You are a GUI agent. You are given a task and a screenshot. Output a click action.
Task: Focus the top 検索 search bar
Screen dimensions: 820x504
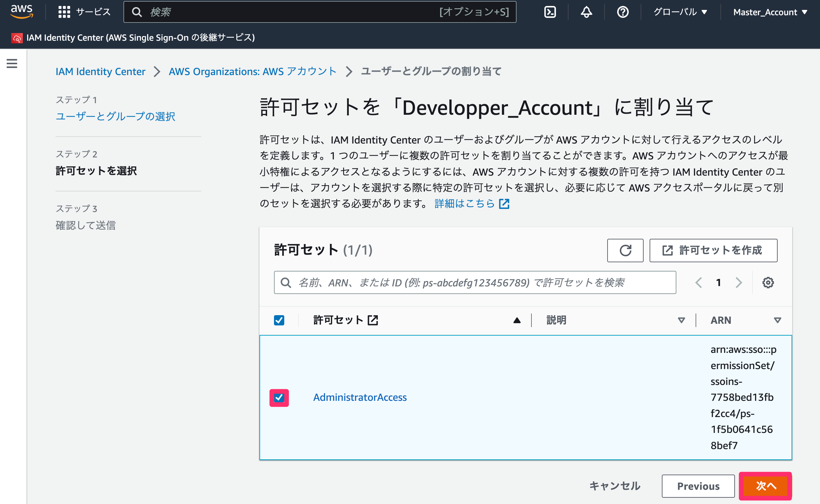coord(319,12)
